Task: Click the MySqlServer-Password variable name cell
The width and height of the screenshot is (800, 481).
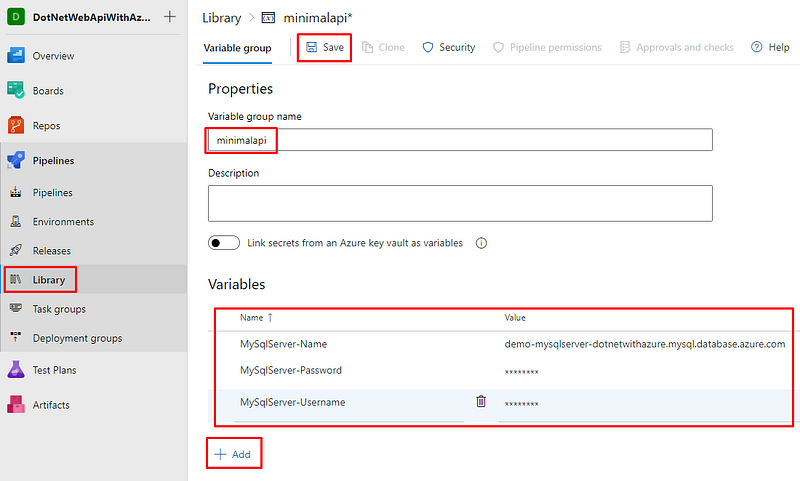Action: click(291, 370)
